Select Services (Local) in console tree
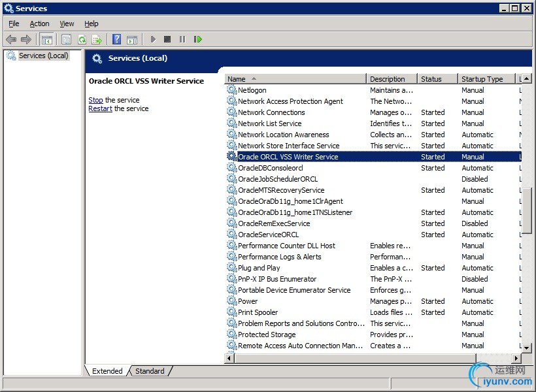The width and height of the screenshot is (536, 392). [x=43, y=56]
